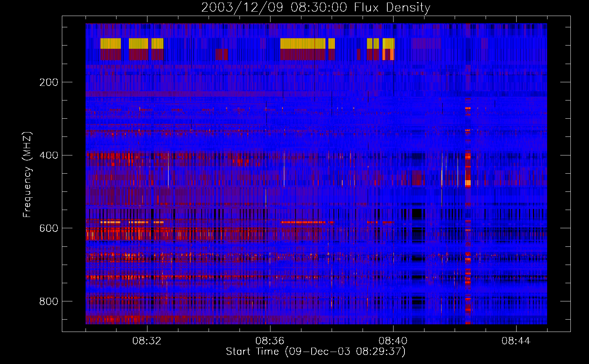Screen dimensions: 589x364
Task: Click the 08:44 time tick label
Action: pyautogui.click(x=516, y=341)
